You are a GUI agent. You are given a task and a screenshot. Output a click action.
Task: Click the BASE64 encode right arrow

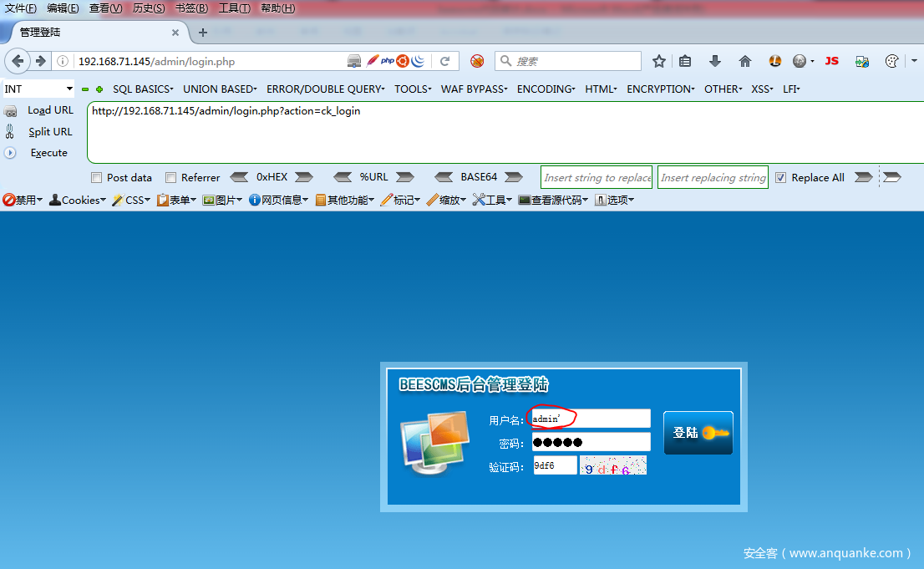pyautogui.click(x=514, y=177)
